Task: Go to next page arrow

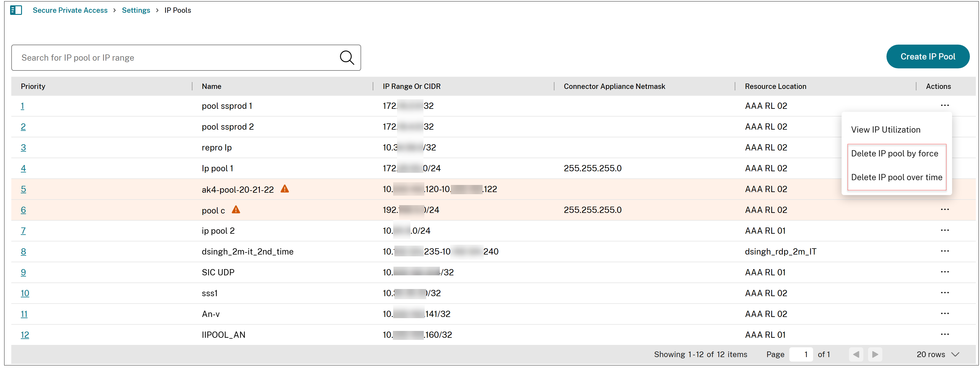Action: 875,354
